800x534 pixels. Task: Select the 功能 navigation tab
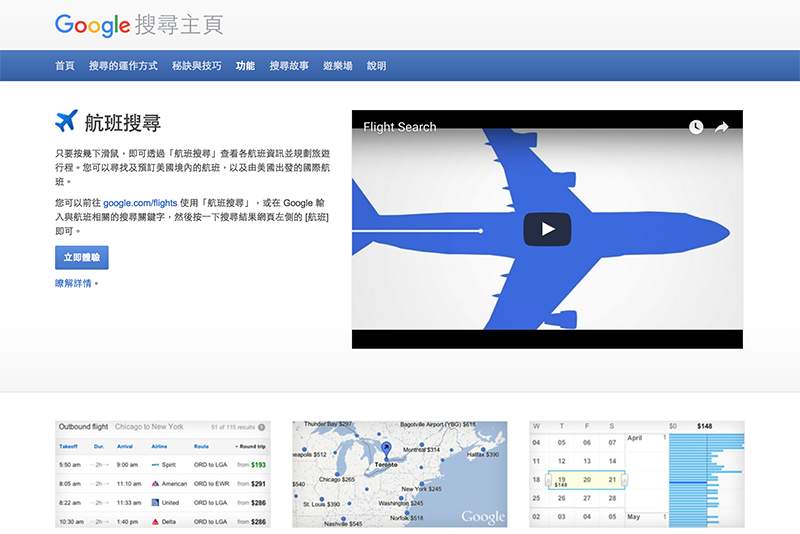[245, 66]
